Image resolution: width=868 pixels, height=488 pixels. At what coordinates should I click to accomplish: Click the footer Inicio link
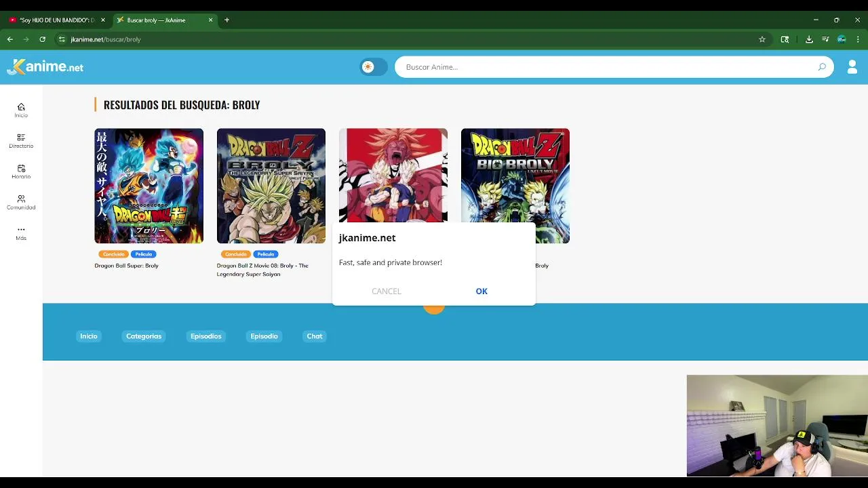[89, 336]
